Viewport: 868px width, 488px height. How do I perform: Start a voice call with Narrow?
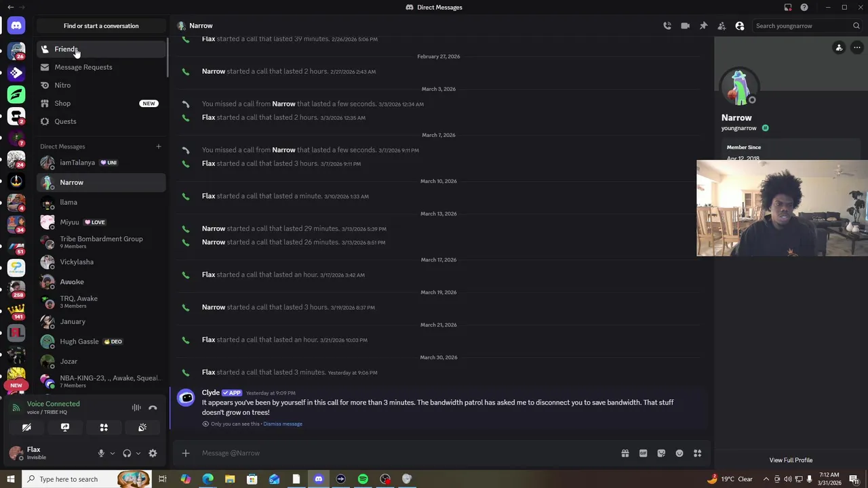click(667, 26)
